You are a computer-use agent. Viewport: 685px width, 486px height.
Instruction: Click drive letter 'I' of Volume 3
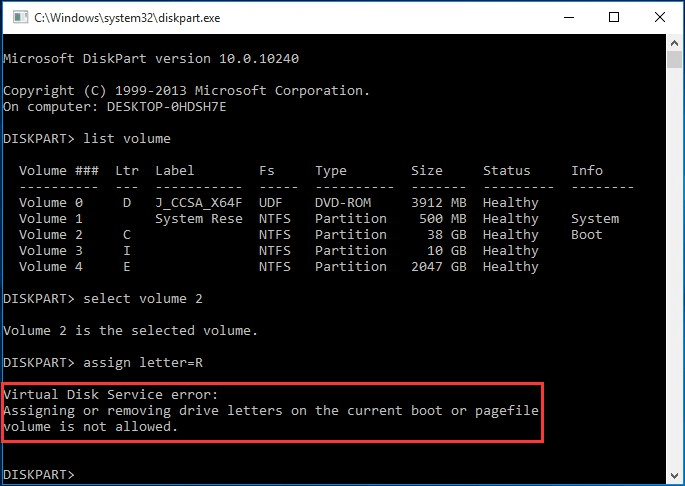click(x=127, y=251)
